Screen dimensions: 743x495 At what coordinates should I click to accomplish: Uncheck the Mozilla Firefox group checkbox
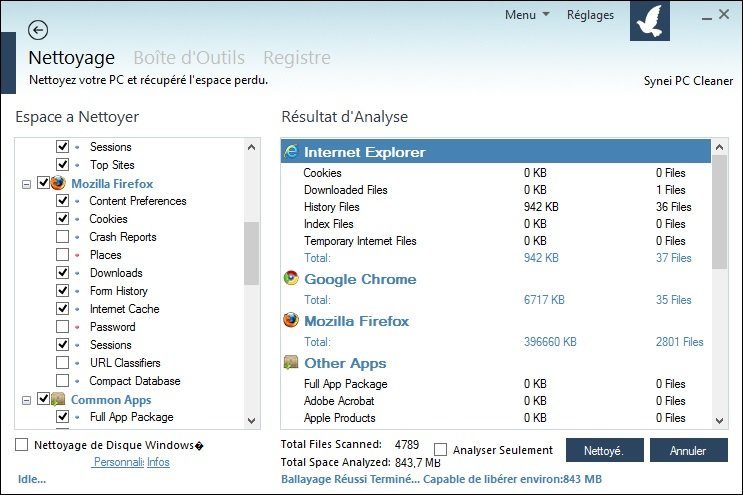pyautogui.click(x=44, y=182)
